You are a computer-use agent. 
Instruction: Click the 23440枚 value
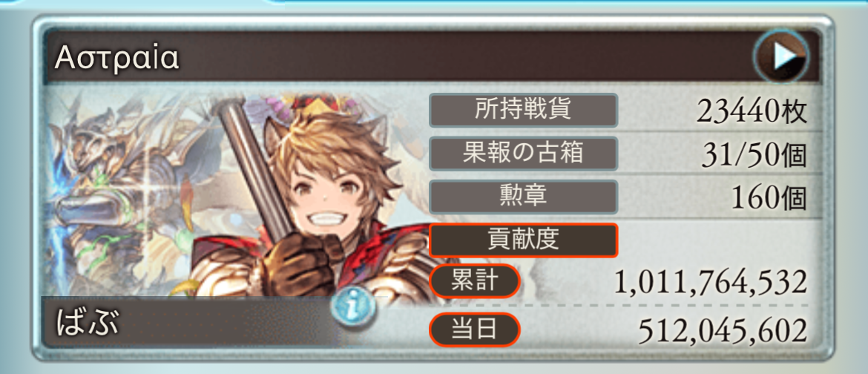tap(752, 112)
